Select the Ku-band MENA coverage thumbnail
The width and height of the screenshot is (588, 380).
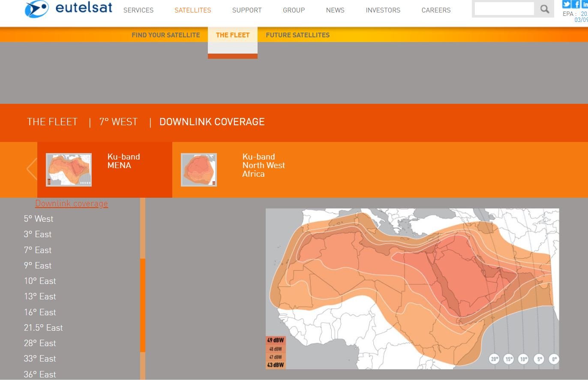(x=69, y=169)
